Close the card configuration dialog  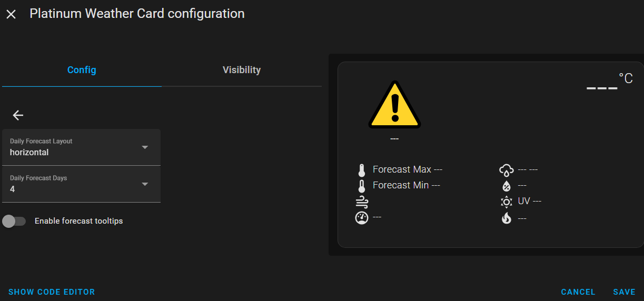[x=11, y=14]
